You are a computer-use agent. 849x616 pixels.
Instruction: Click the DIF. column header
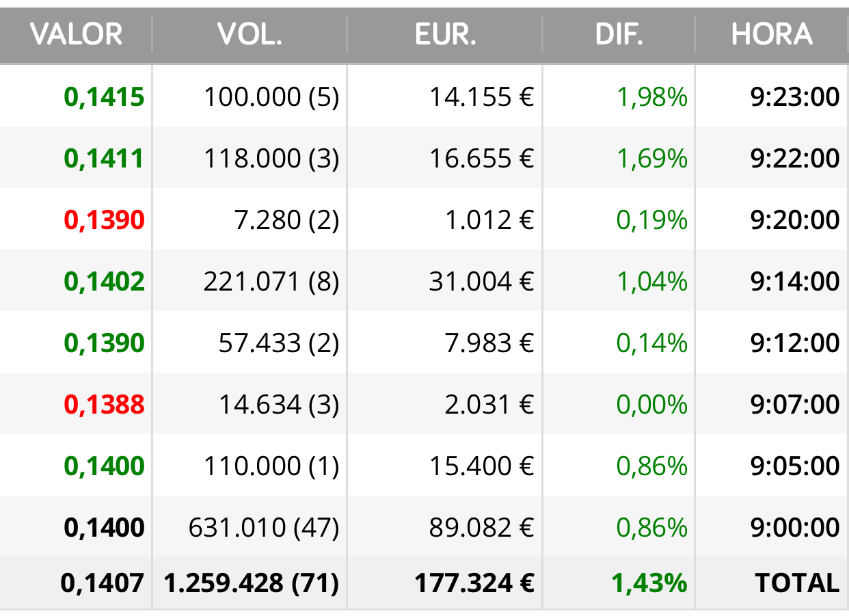(619, 34)
